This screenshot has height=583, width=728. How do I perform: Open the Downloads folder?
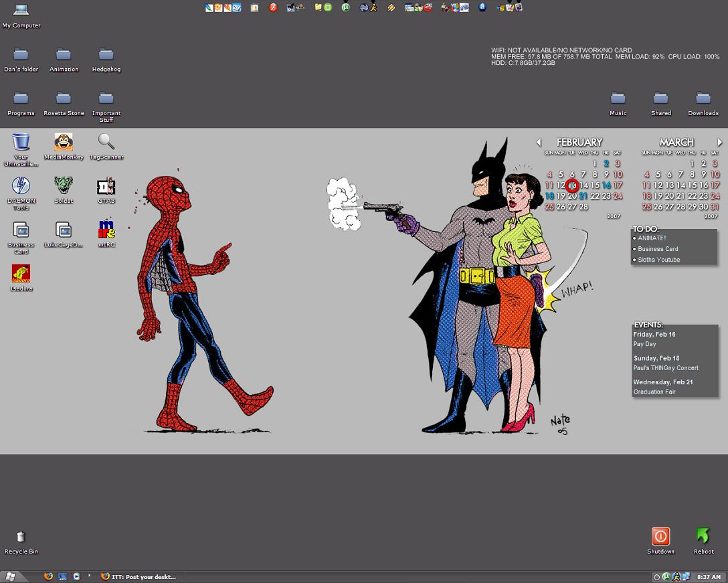pyautogui.click(x=703, y=104)
